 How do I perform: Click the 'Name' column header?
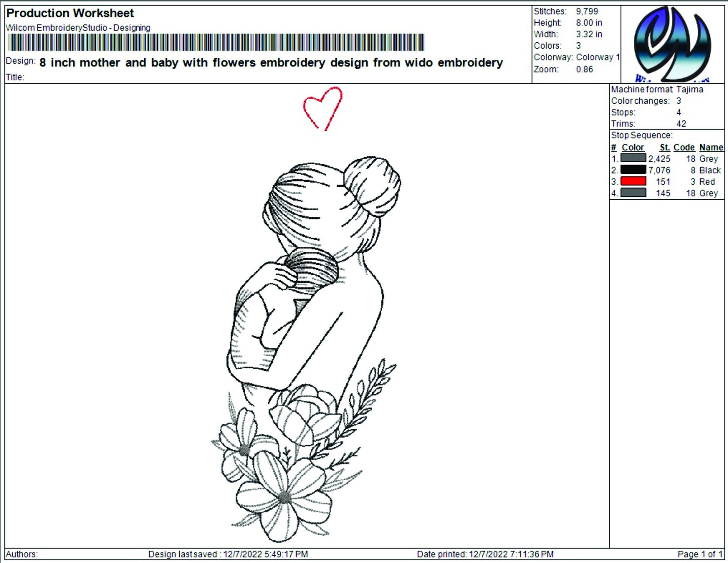pyautogui.click(x=711, y=147)
